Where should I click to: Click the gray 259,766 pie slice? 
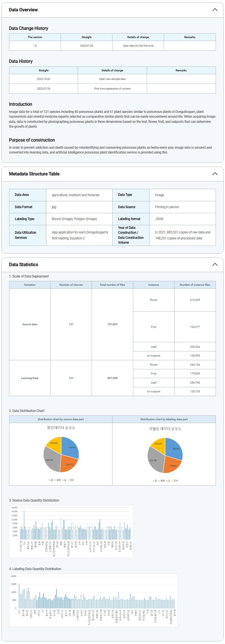(154, 460)
